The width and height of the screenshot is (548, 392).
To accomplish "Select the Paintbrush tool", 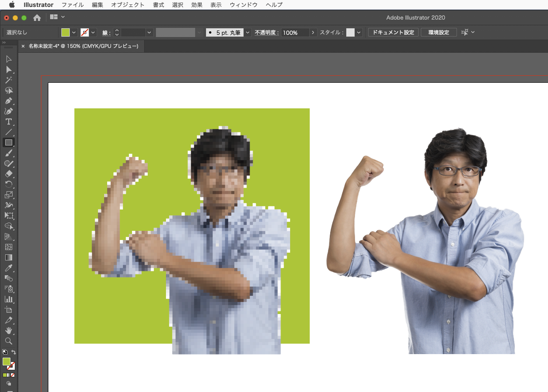I will (9, 153).
